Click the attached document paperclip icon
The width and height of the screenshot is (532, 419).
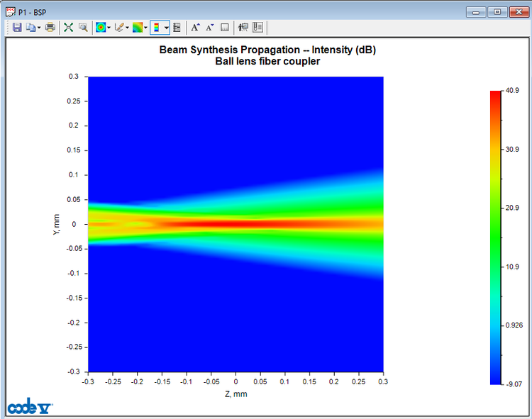258,28
